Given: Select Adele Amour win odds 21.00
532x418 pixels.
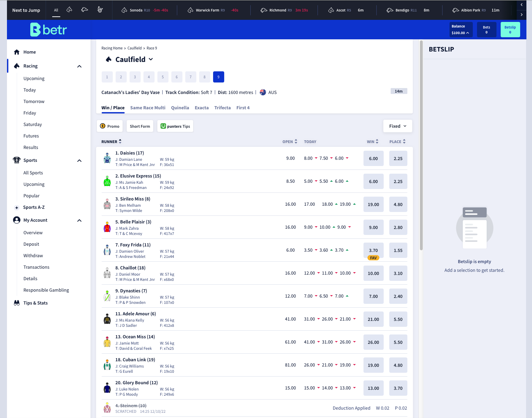Looking at the screenshot, I should [x=373, y=319].
